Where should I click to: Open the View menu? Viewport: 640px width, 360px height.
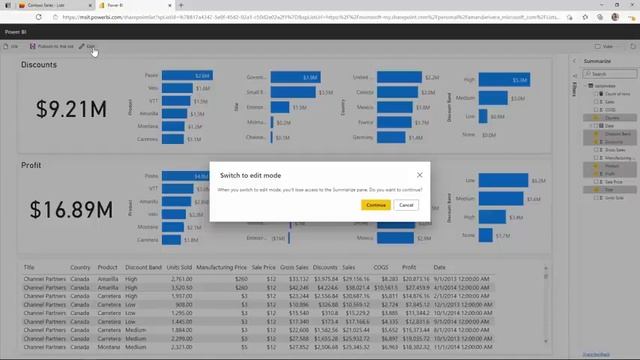[x=604, y=47]
